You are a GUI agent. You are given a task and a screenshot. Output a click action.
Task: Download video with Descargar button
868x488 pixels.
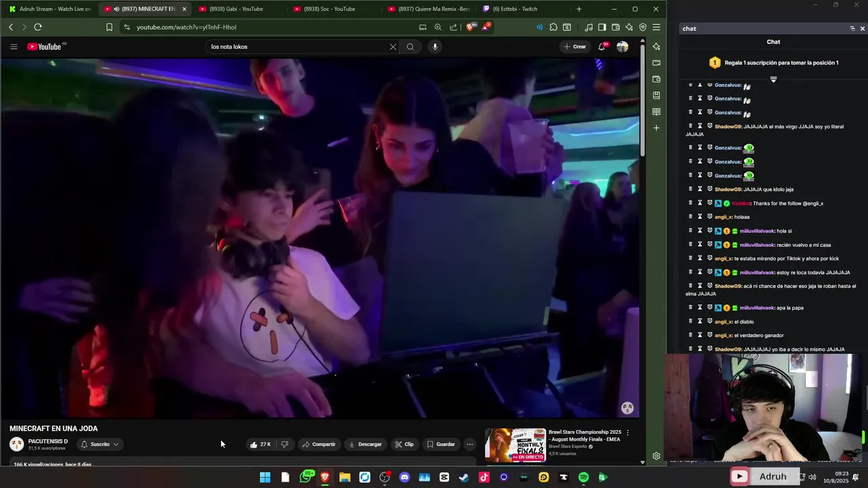(x=365, y=445)
